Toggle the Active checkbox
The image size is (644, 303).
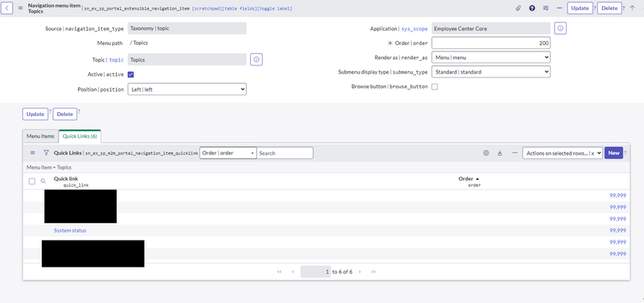130,74
